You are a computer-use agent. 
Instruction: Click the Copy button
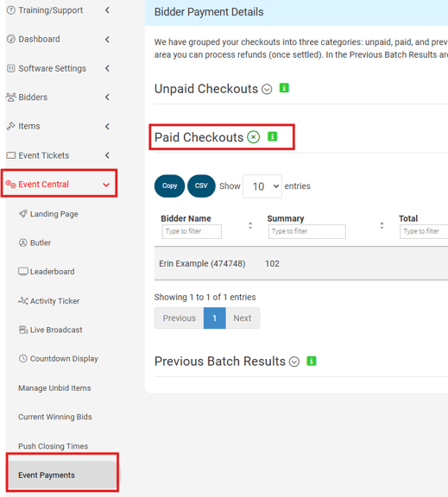coord(169,186)
